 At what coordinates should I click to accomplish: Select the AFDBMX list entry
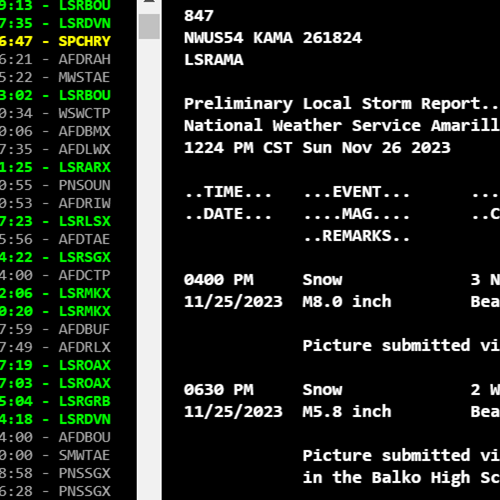click(55, 131)
